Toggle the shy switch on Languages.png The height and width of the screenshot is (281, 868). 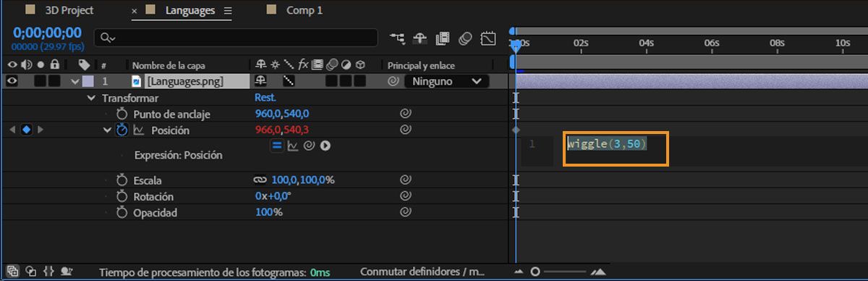pyautogui.click(x=261, y=81)
